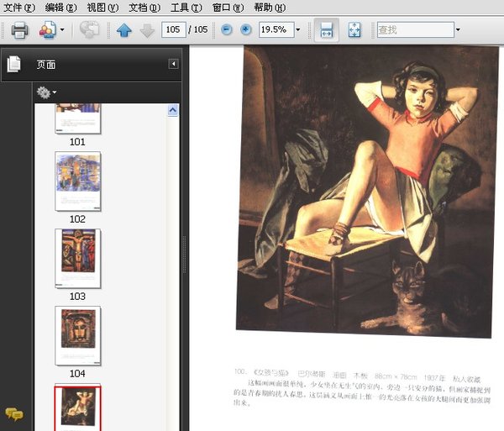The width and height of the screenshot is (504, 431).
Task: Click the Print icon in toolbar
Action: point(19,30)
